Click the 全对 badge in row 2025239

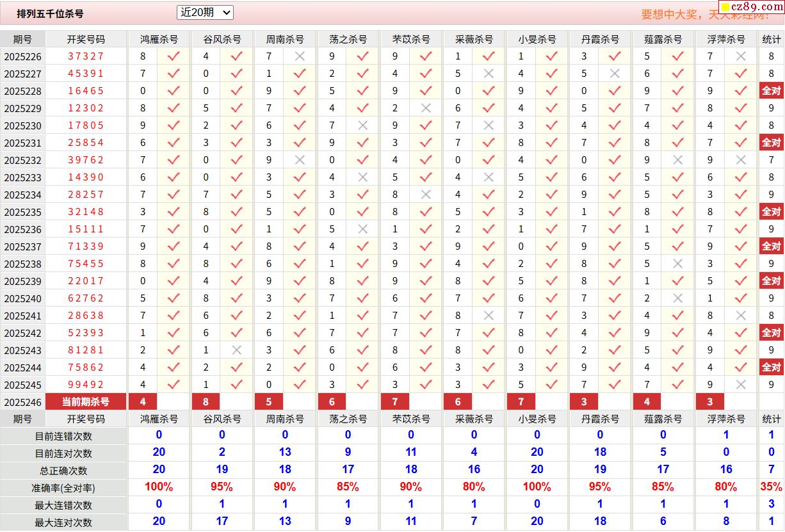click(x=772, y=281)
